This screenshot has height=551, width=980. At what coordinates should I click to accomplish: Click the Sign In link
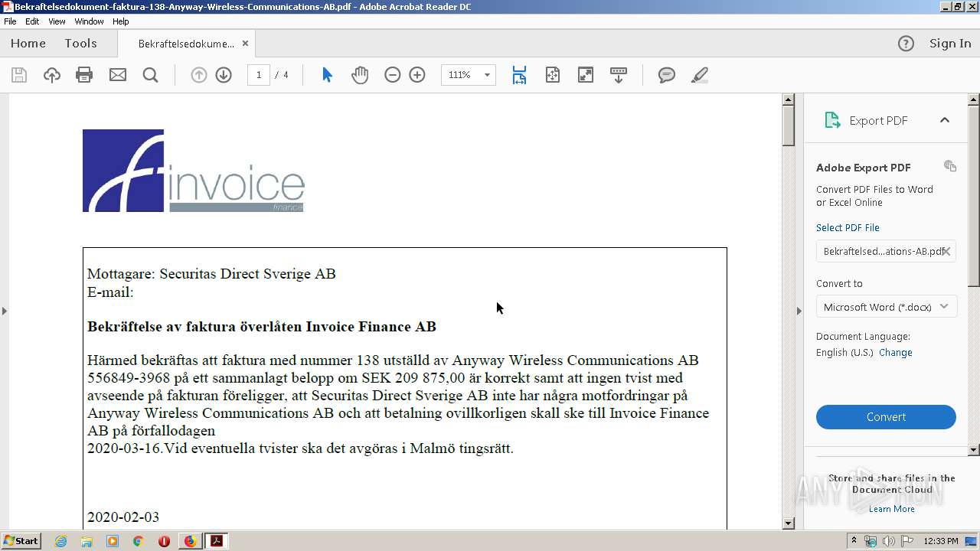point(950,44)
